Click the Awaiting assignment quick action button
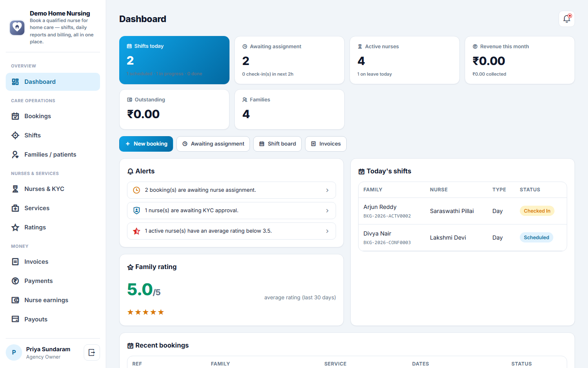 coord(213,144)
